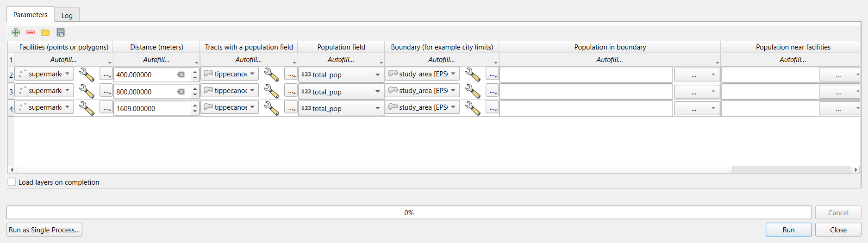Decrease the 400.000000 distance with down stepper
The width and height of the screenshot is (868, 243).
tap(195, 78)
